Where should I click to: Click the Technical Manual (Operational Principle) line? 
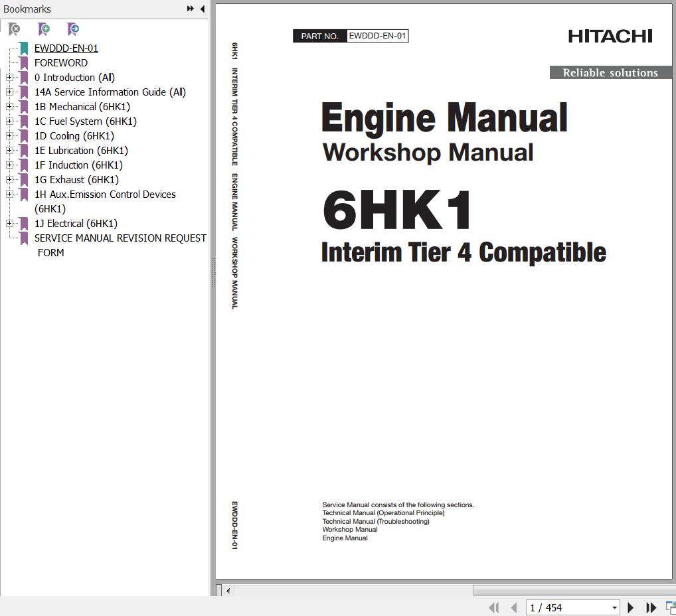[383, 513]
